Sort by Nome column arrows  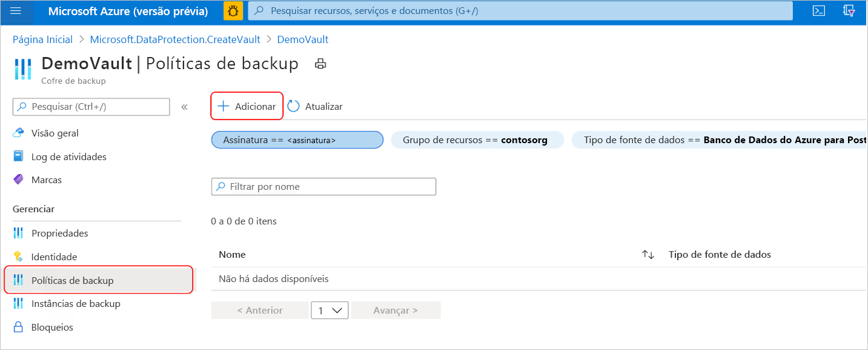648,255
